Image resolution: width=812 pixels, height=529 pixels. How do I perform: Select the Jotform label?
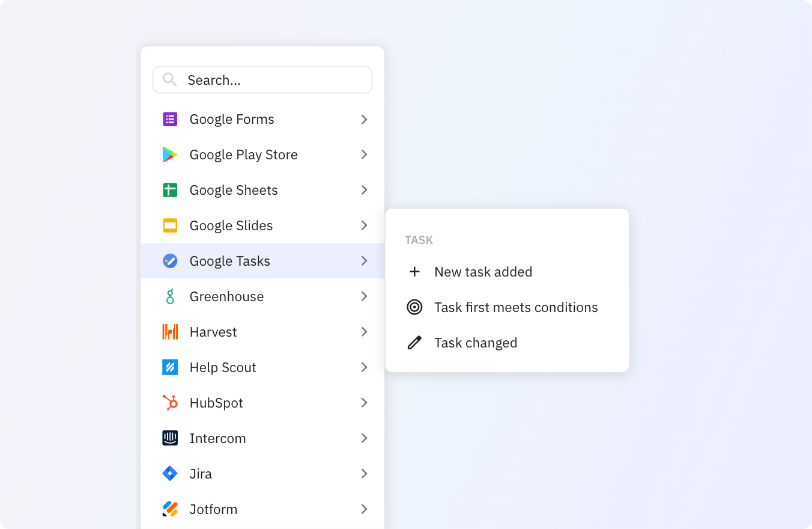[x=213, y=509]
